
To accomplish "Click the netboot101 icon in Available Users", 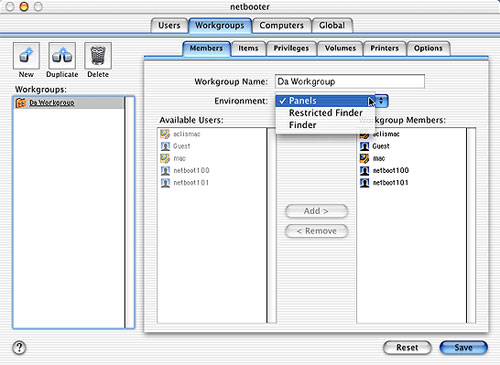I will coord(165,183).
